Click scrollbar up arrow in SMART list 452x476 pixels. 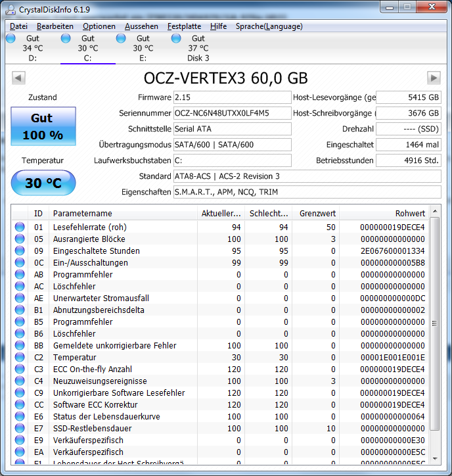point(435,211)
